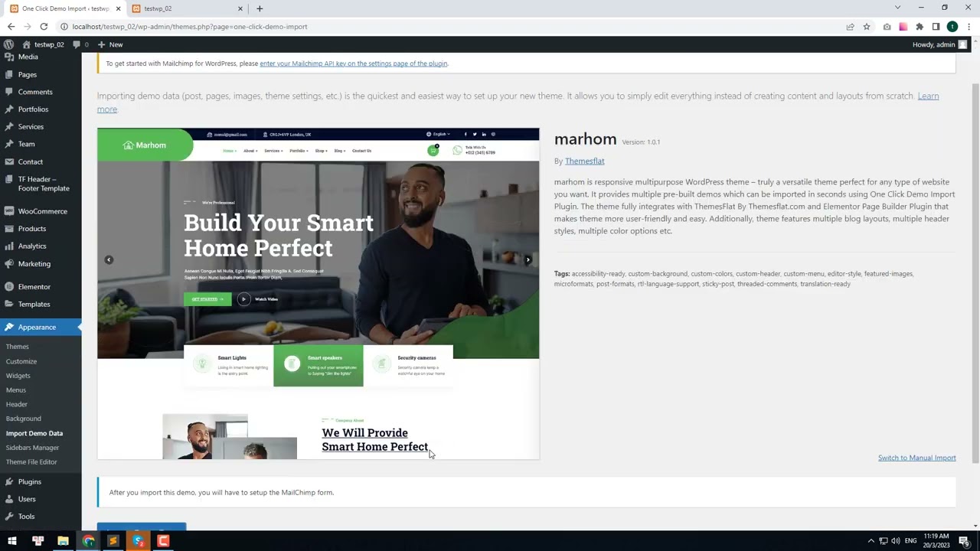Image resolution: width=980 pixels, height=551 pixels.
Task: Click the ENG language indicator
Action: (911, 541)
